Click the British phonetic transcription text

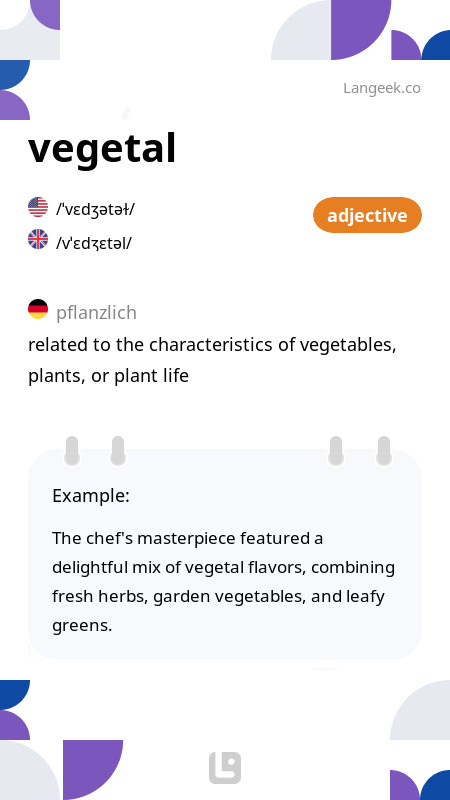(x=93, y=243)
